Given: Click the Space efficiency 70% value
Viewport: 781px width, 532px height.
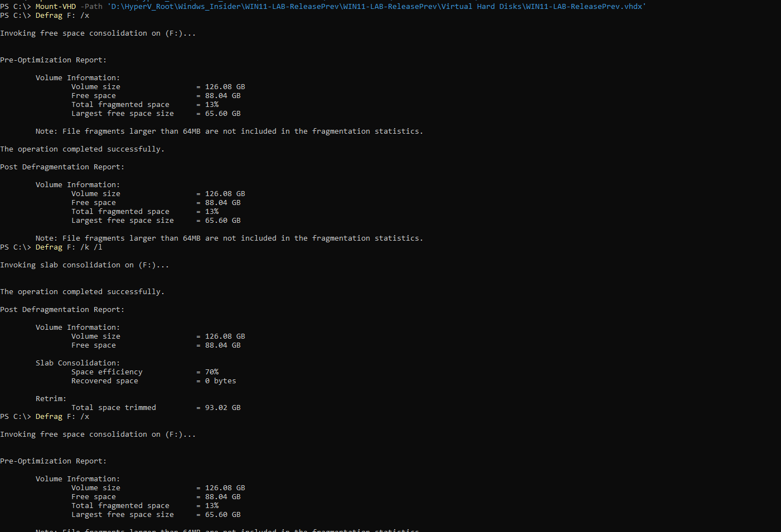Looking at the screenshot, I should pos(211,372).
